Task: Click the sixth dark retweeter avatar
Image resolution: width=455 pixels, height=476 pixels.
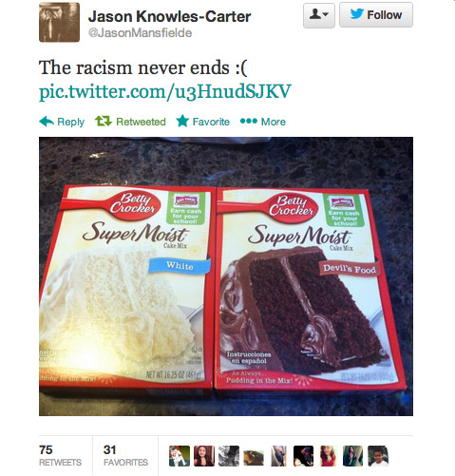Action: click(303, 456)
